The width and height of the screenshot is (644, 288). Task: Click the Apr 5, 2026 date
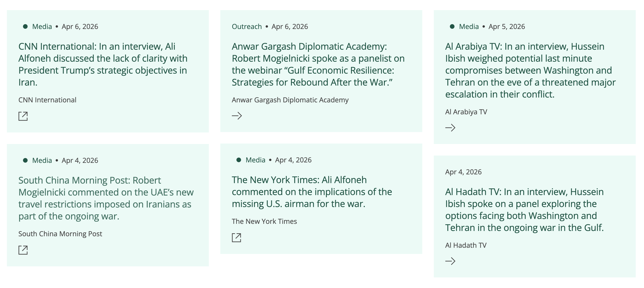pyautogui.click(x=506, y=26)
